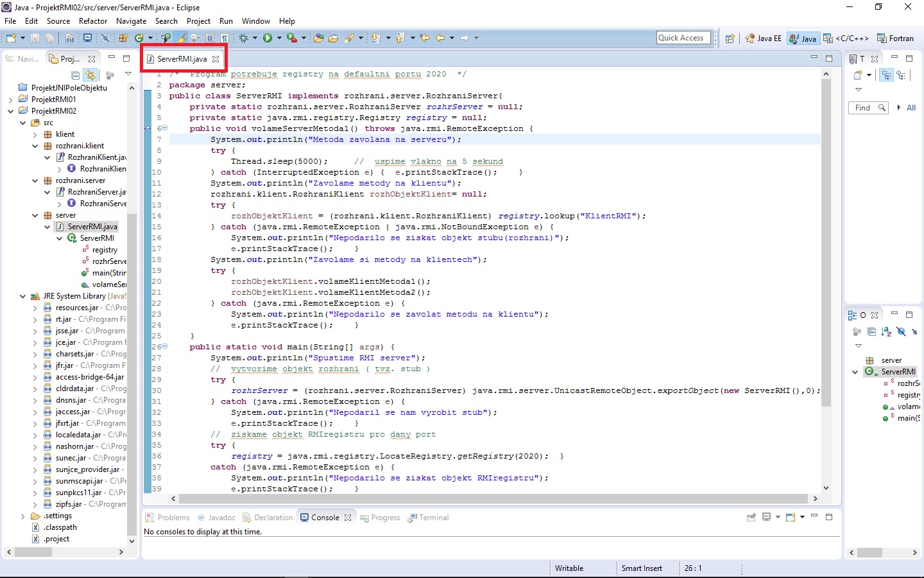Click the All link in the Task List

tap(911, 108)
